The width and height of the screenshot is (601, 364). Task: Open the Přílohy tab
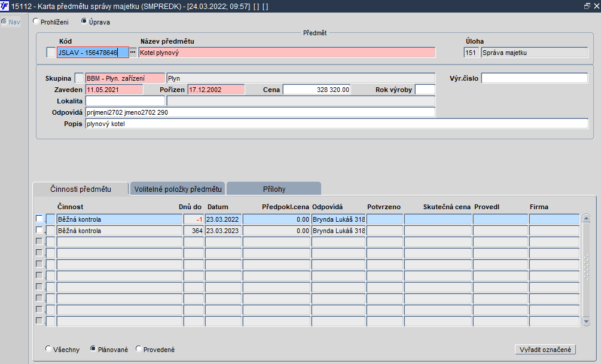coord(274,189)
